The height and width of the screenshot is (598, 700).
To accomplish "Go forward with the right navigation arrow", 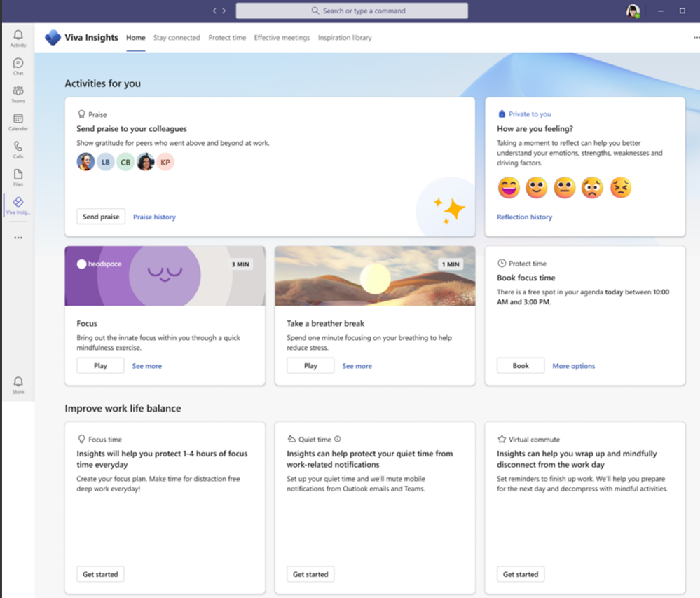I will coord(224,11).
